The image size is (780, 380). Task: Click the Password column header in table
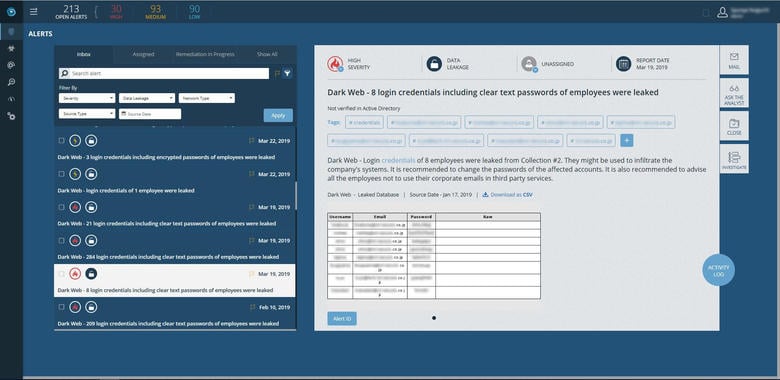[x=421, y=217]
